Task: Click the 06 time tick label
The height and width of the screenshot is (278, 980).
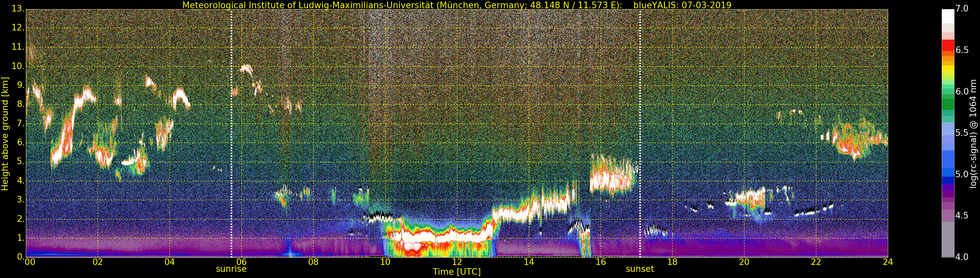Action: 241,262
